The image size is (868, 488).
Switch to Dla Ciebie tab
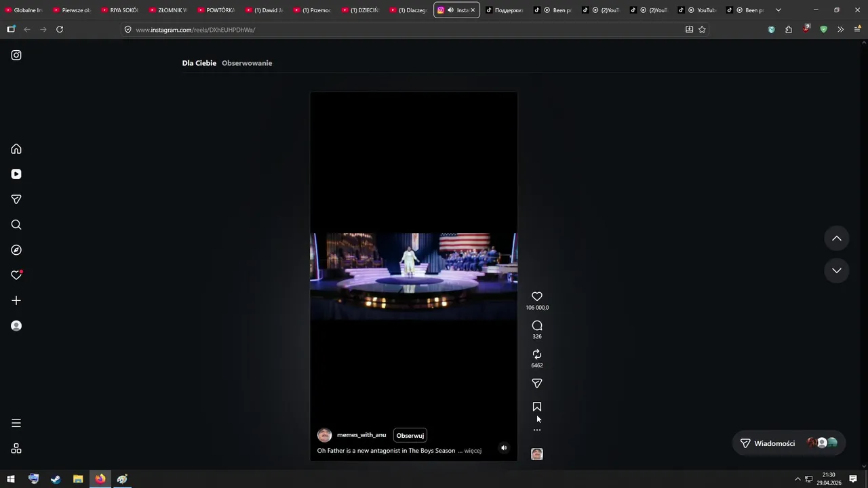(x=199, y=63)
